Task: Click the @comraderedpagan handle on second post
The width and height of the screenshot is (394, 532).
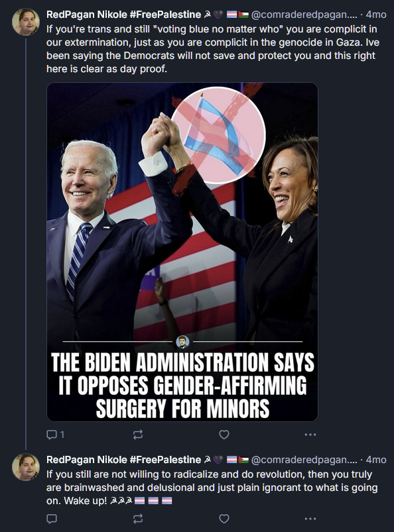Action: (x=304, y=459)
